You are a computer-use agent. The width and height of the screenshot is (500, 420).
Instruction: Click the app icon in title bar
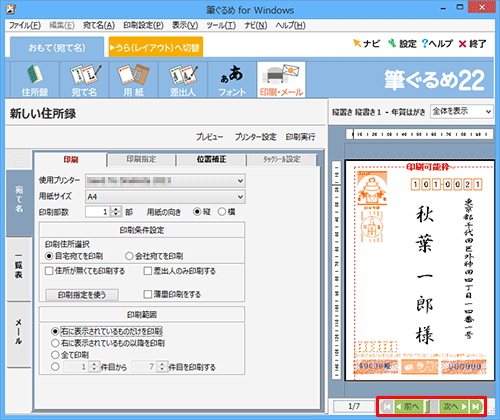point(12,9)
